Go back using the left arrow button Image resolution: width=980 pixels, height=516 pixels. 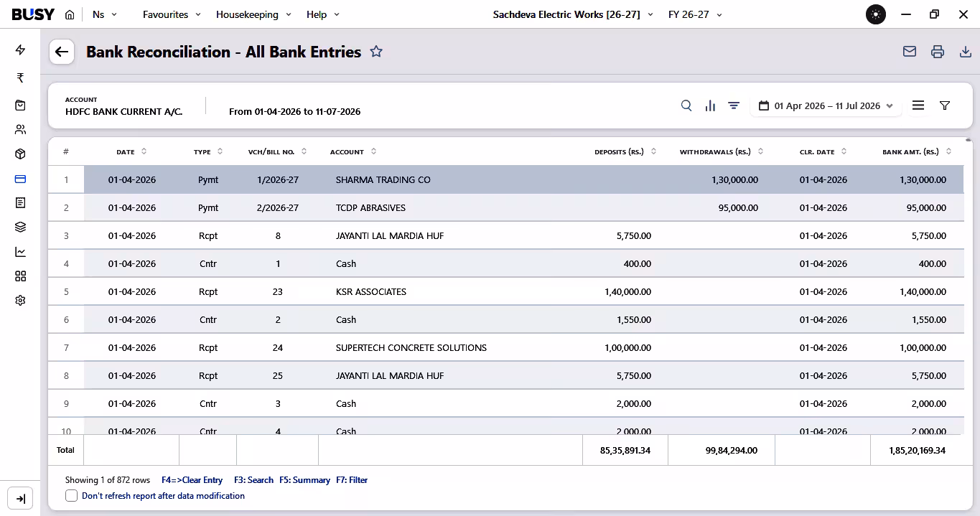62,52
